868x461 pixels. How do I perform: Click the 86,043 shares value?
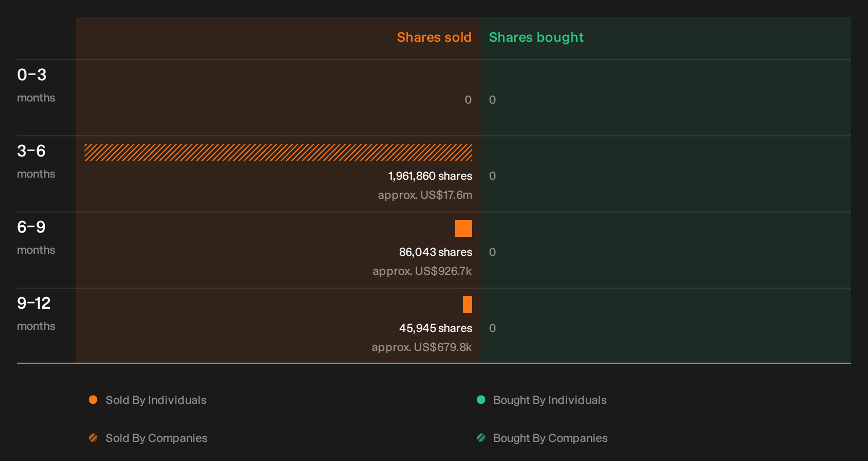point(436,252)
